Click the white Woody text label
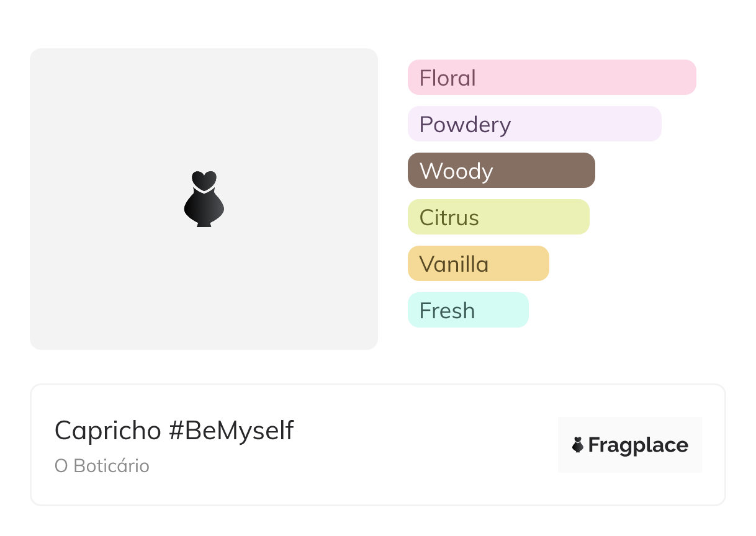This screenshot has width=756, height=536. point(456,171)
